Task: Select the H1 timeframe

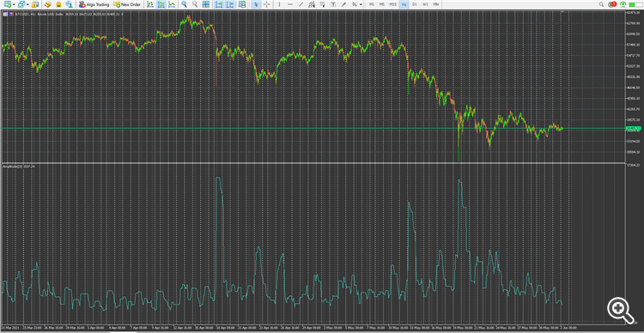Action: pos(404,4)
